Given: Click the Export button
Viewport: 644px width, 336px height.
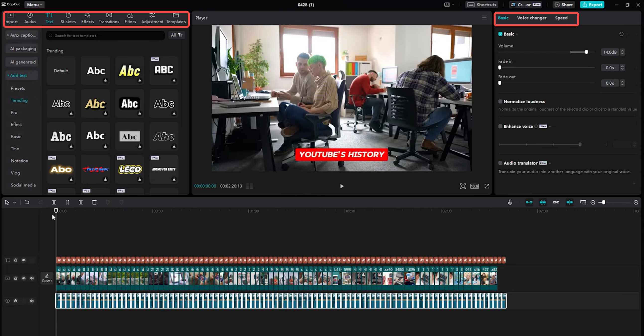Looking at the screenshot, I should [592, 4].
